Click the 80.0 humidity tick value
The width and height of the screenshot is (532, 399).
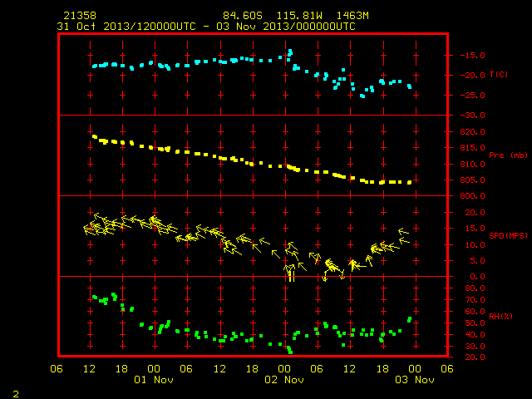(475, 288)
